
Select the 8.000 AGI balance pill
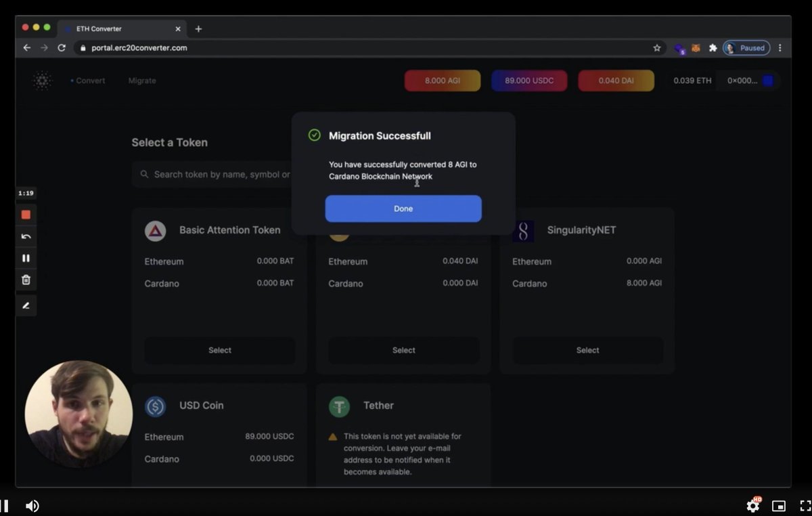[x=443, y=81]
